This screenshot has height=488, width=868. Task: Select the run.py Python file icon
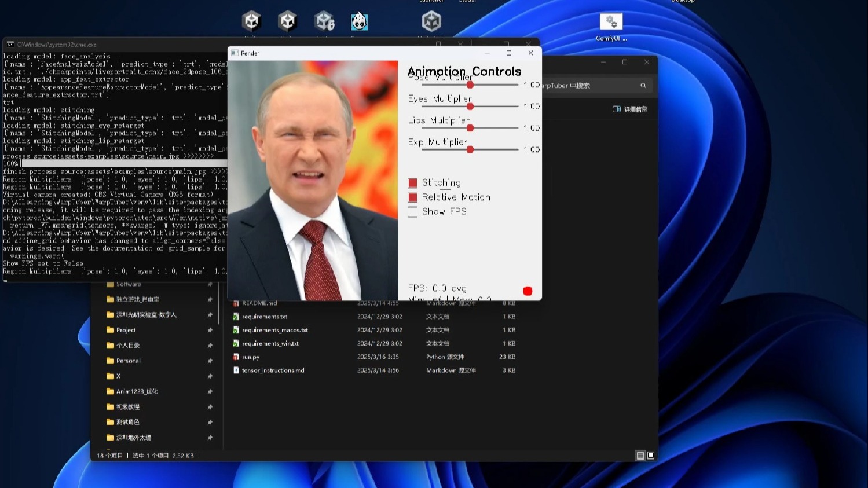(x=236, y=357)
